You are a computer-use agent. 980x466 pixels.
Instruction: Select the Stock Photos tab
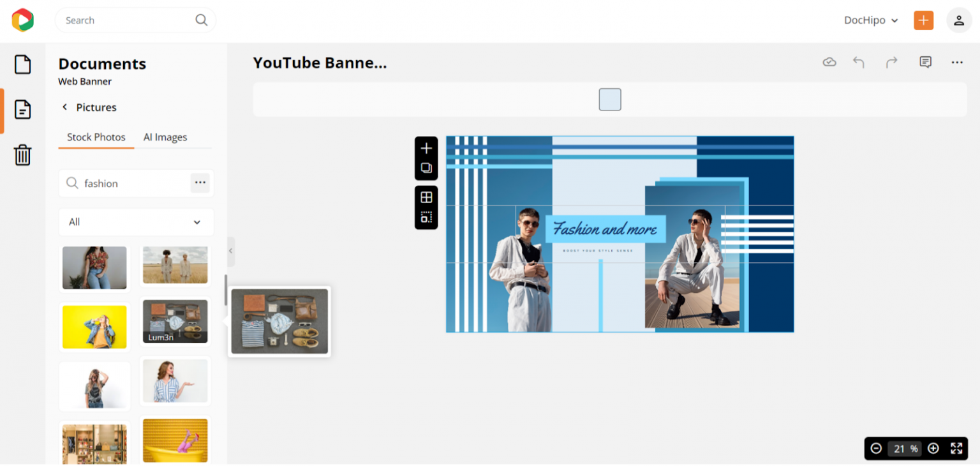click(x=96, y=137)
